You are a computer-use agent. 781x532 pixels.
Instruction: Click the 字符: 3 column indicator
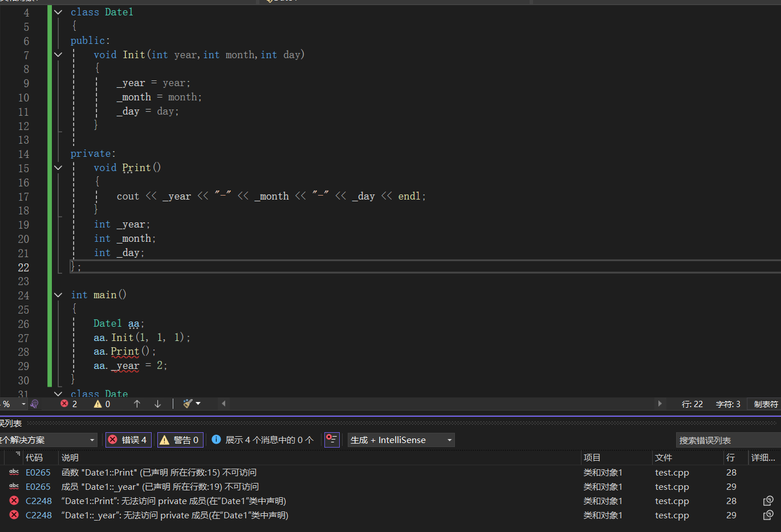point(728,404)
